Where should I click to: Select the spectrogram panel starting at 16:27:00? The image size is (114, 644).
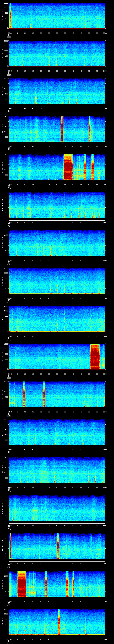[57, 205]
